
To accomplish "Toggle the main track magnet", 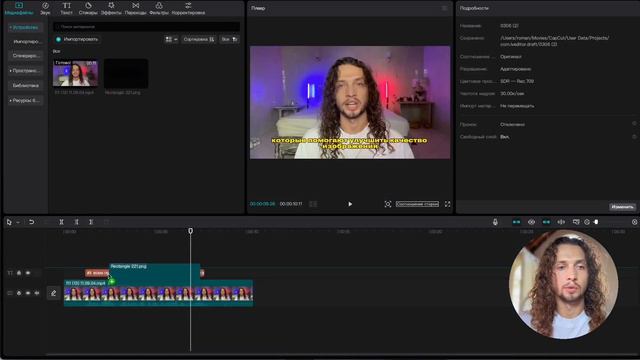I will [516, 222].
